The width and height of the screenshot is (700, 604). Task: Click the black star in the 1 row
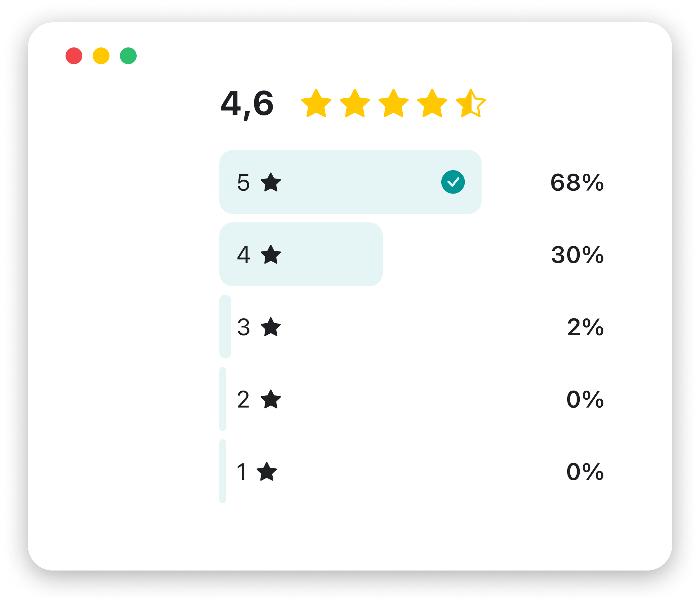267,472
